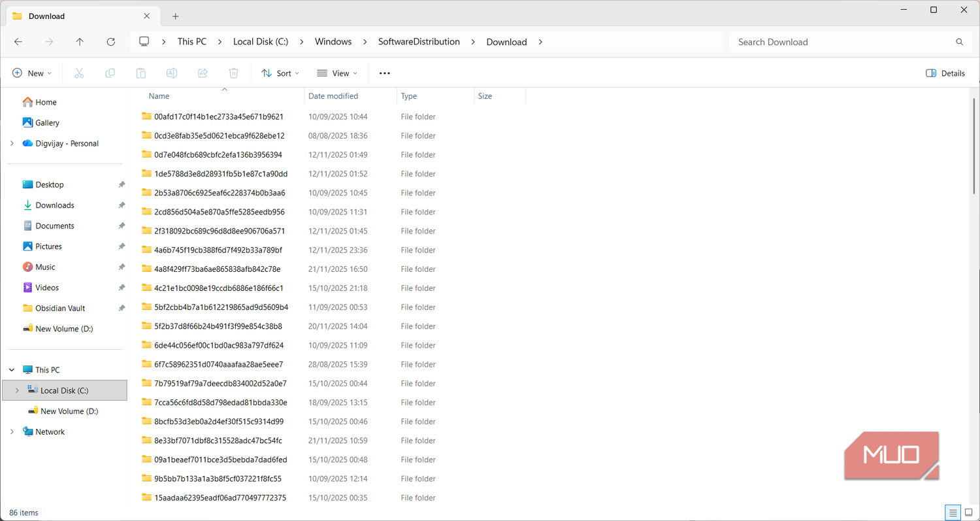The height and width of the screenshot is (521, 980).
Task: Switch to large thumbnails view icon in status bar
Action: click(x=969, y=513)
